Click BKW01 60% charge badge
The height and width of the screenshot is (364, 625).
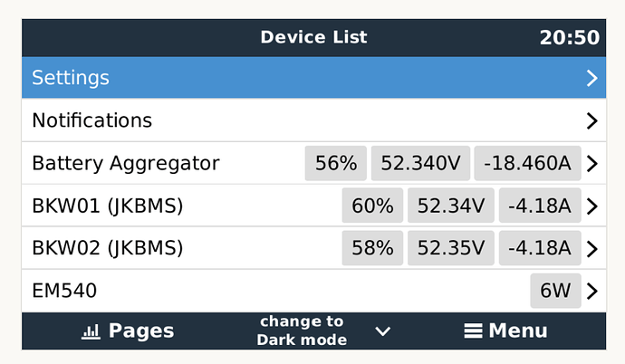pyautogui.click(x=372, y=206)
